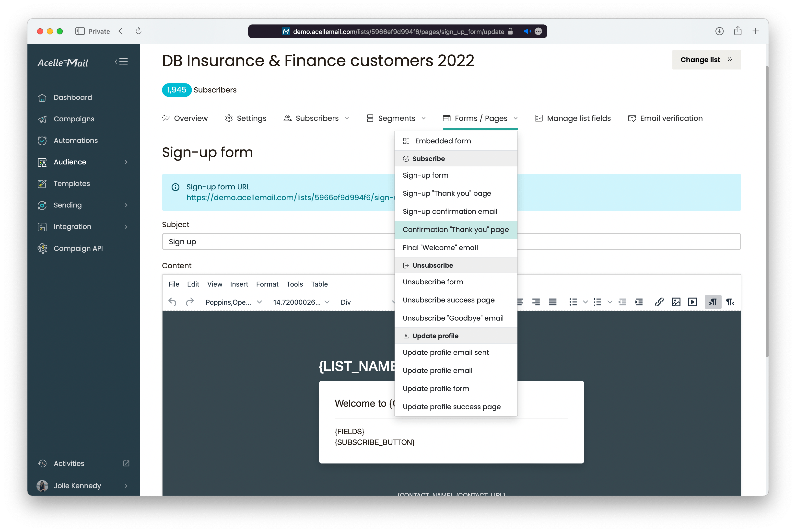Increase indent in the editor
The image size is (796, 532).
(639, 302)
